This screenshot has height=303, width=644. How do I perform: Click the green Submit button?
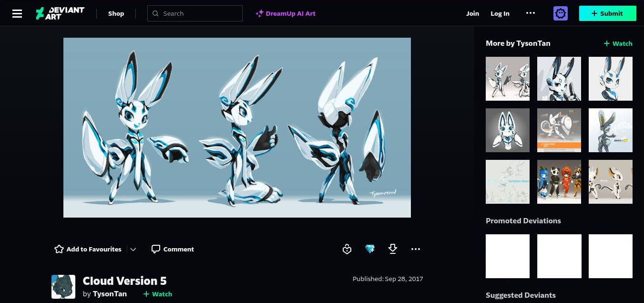607,13
